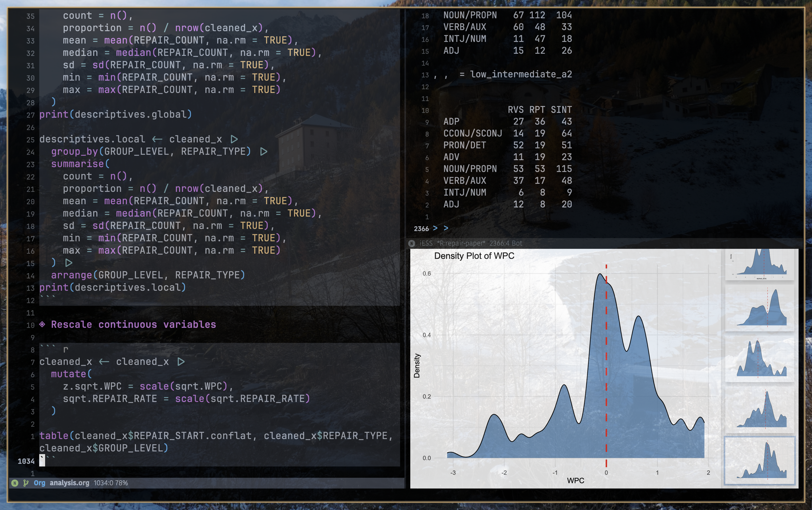
Task: Click the pipe triangle after descriptives.local cleaned_x
Action: pyautogui.click(x=234, y=139)
